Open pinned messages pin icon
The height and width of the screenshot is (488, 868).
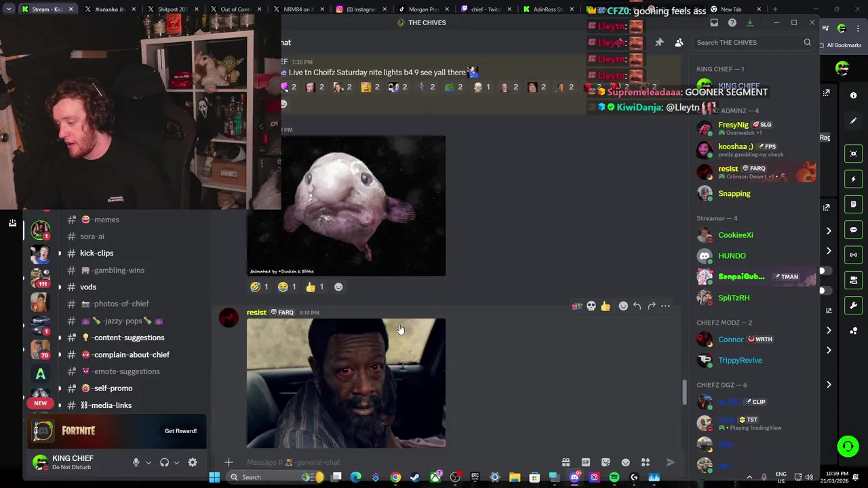[659, 43]
